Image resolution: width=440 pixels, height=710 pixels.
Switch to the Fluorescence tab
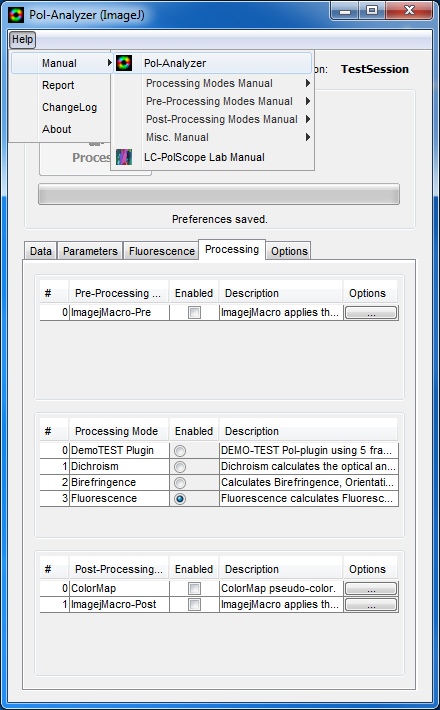click(162, 251)
